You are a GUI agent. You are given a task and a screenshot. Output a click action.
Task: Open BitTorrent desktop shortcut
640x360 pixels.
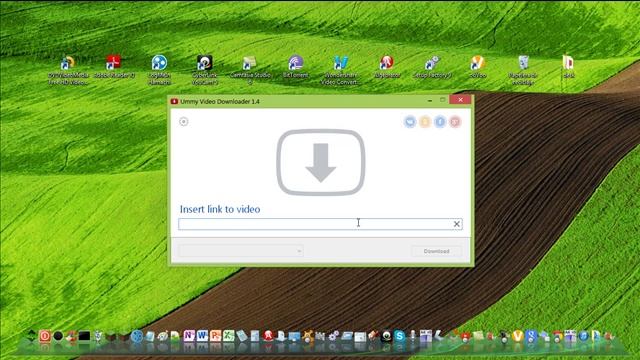(x=296, y=67)
